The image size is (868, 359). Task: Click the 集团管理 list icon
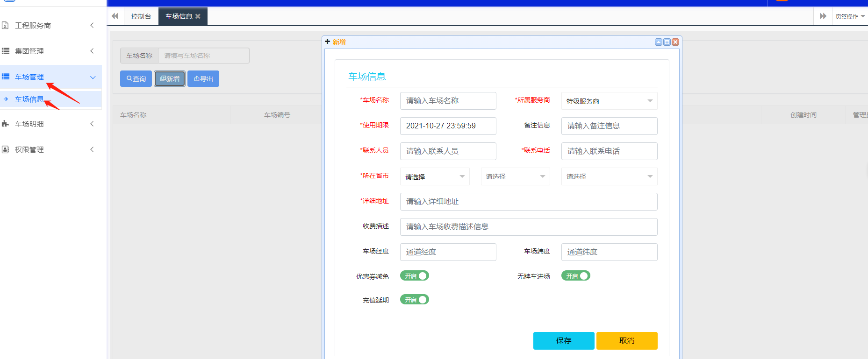coord(6,51)
